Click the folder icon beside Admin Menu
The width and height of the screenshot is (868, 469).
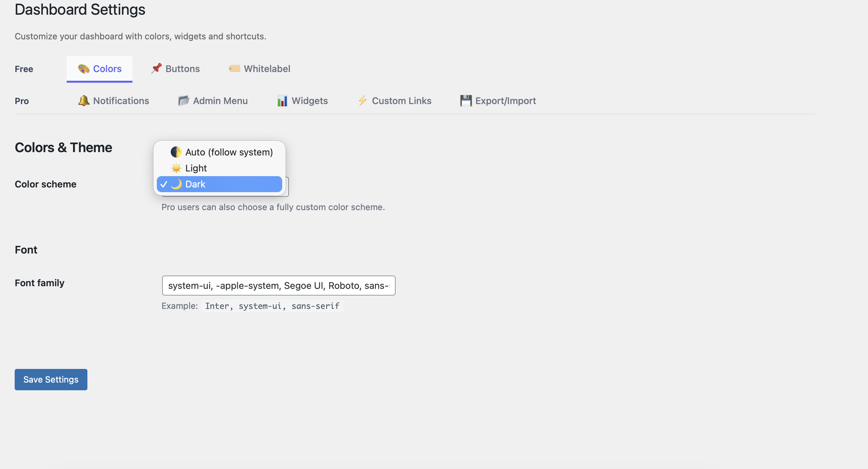click(184, 100)
